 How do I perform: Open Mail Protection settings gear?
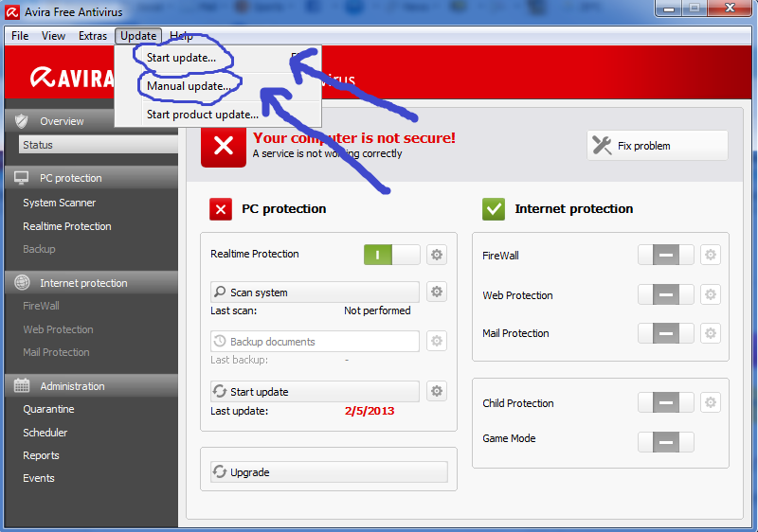pyautogui.click(x=710, y=333)
